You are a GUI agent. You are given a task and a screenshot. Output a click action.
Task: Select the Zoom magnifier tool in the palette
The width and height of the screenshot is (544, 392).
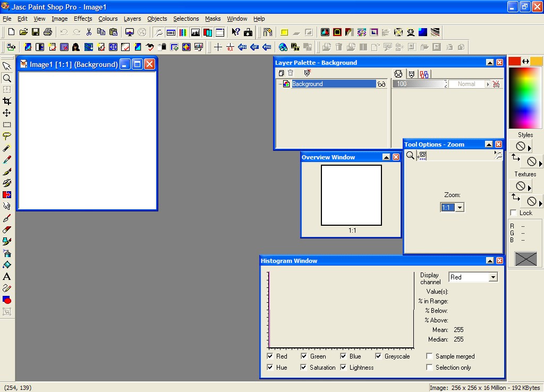click(6, 78)
